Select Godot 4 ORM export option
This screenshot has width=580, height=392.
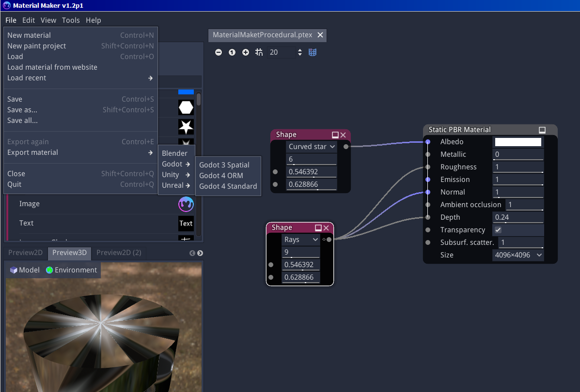[x=221, y=176]
